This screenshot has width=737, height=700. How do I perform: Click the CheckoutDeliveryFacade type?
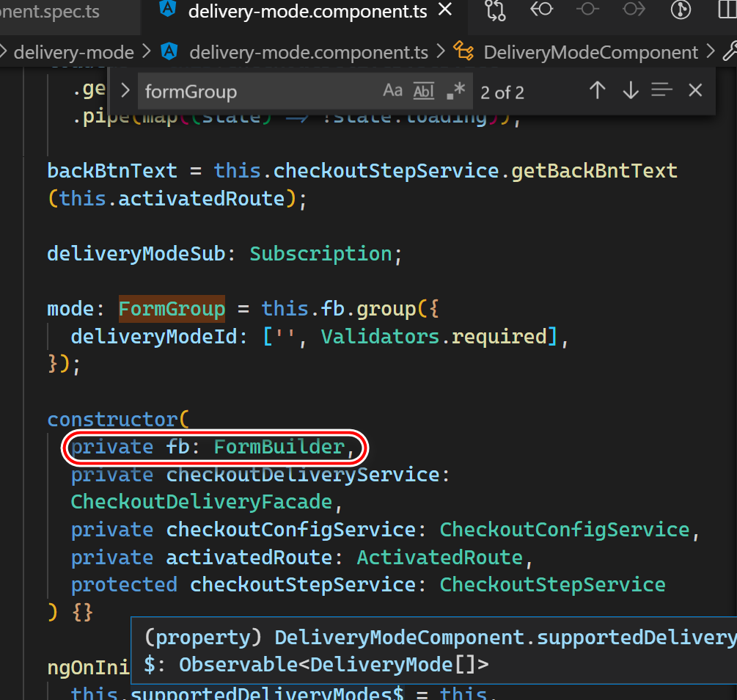202,503
